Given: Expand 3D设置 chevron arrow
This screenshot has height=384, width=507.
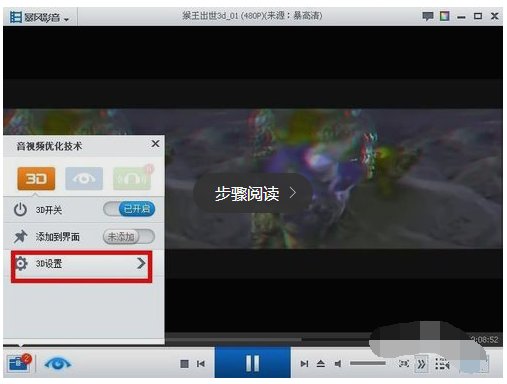Looking at the screenshot, I should [141, 263].
